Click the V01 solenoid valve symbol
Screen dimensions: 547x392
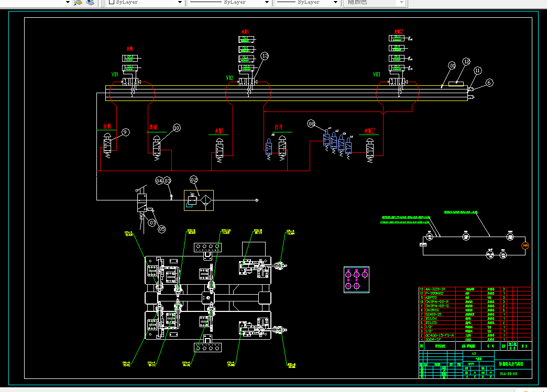[x=130, y=82]
